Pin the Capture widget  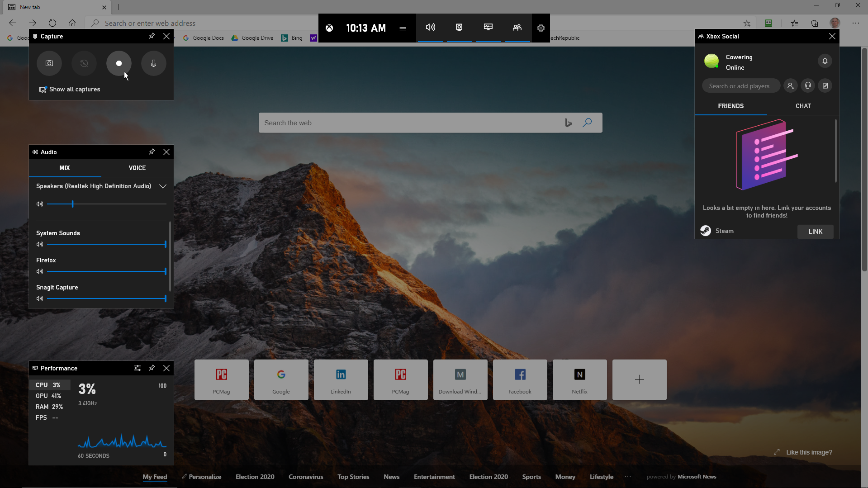tap(152, 36)
